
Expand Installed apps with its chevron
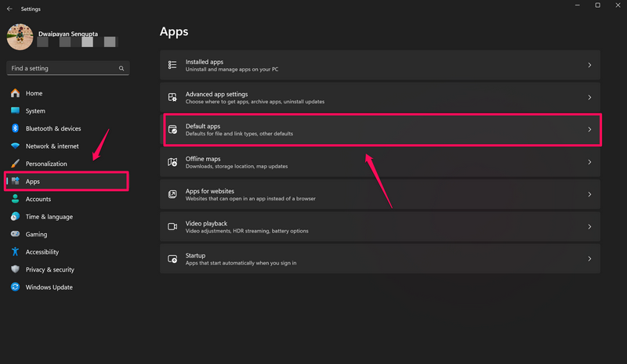click(x=589, y=65)
